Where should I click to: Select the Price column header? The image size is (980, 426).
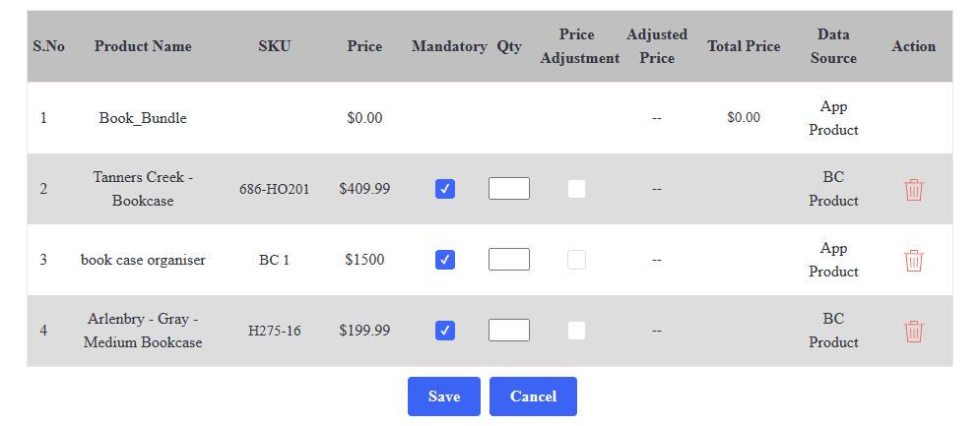(x=365, y=46)
